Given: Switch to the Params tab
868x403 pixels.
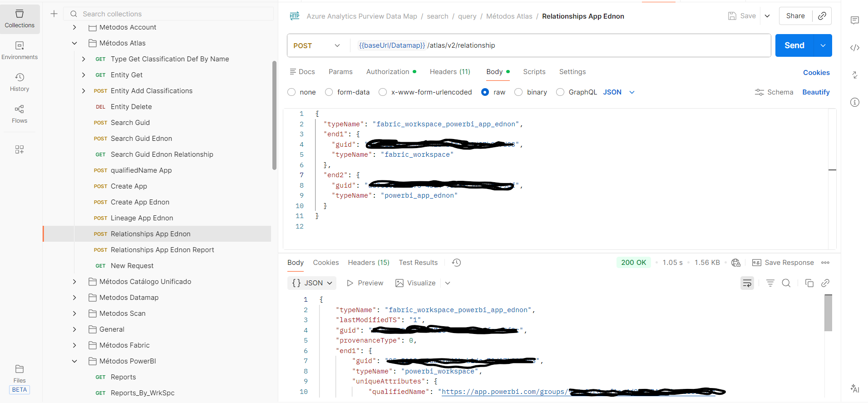Looking at the screenshot, I should click(x=340, y=72).
